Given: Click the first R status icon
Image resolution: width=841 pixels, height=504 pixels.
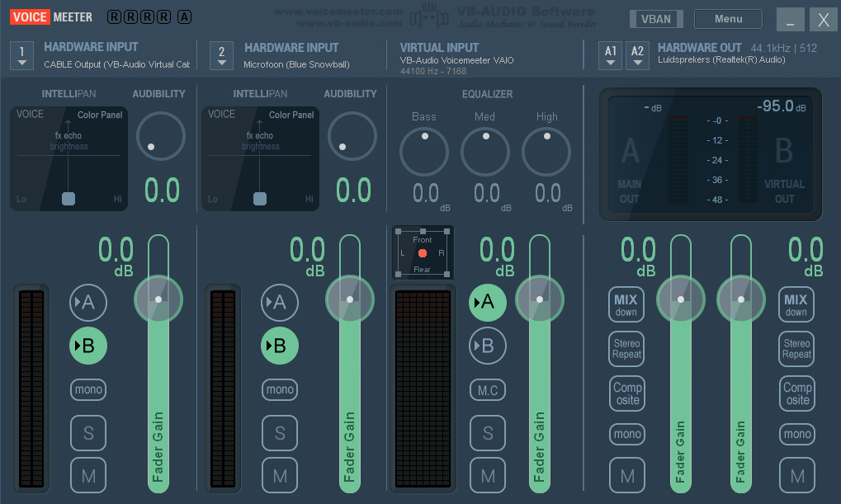Looking at the screenshot, I should (x=114, y=17).
